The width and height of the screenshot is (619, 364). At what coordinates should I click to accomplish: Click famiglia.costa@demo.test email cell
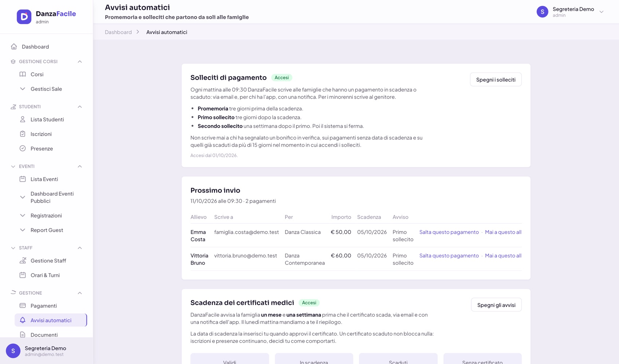247,232
